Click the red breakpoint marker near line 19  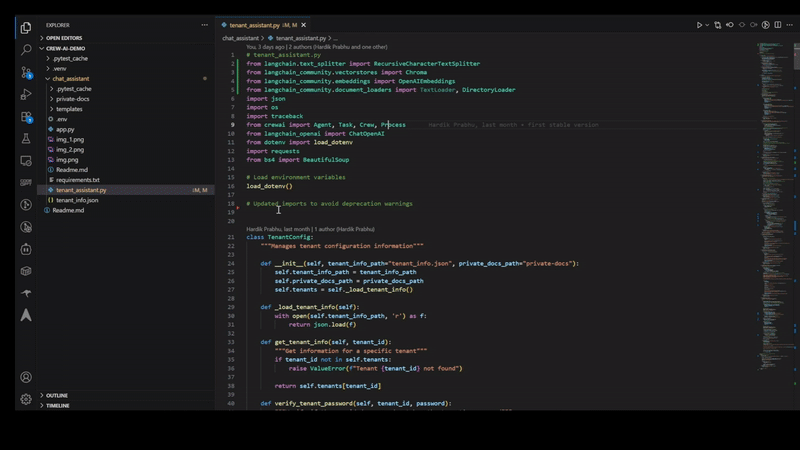[238, 208]
